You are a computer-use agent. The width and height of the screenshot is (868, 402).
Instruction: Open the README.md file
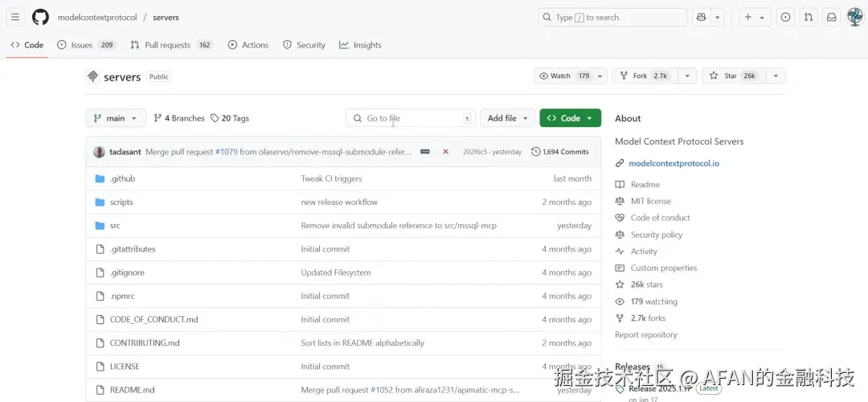pyautogui.click(x=132, y=390)
